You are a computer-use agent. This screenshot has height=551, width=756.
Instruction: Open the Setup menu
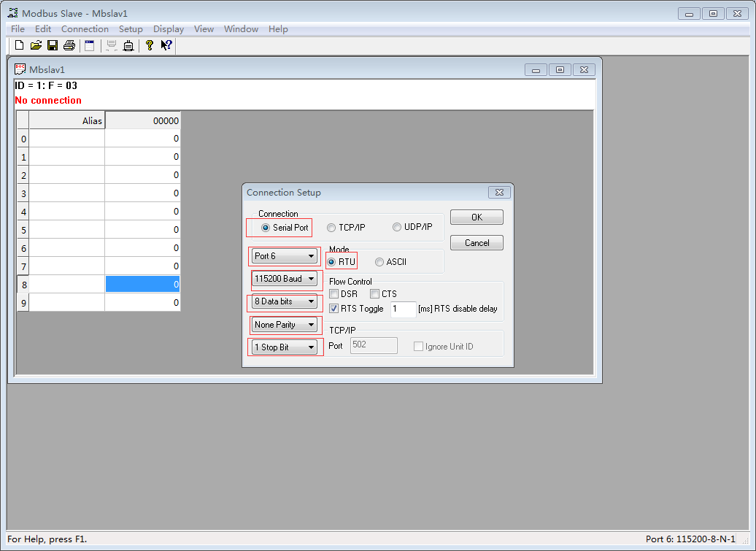(x=131, y=29)
